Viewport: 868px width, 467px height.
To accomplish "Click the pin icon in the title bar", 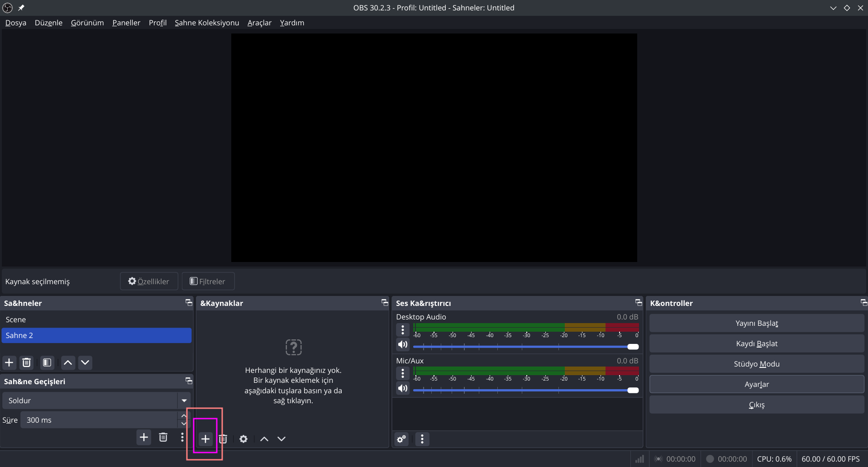I will coord(21,8).
